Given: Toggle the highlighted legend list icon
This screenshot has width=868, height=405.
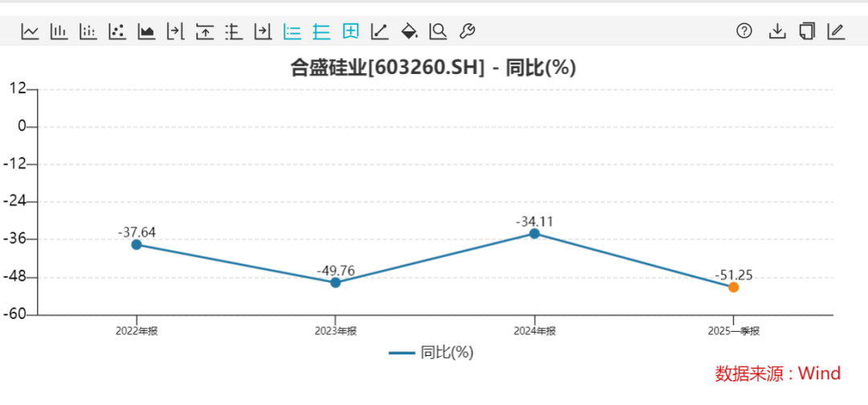Looking at the screenshot, I should point(293,31).
